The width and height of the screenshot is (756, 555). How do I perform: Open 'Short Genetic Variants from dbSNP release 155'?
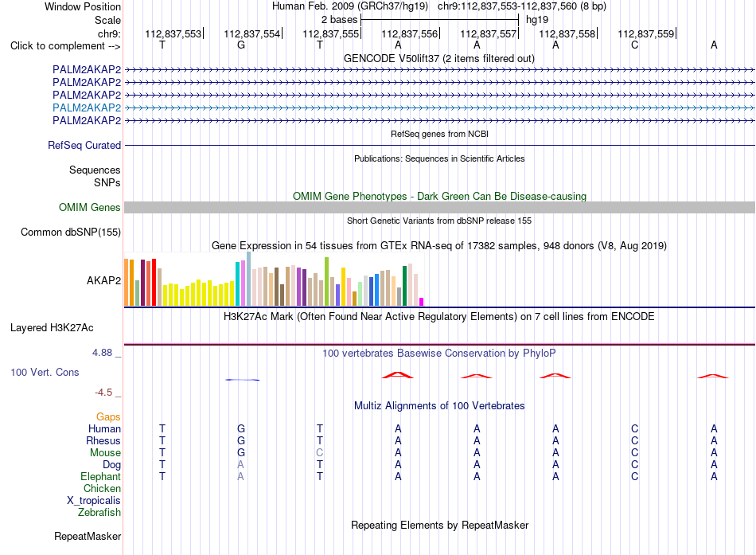pos(439,221)
